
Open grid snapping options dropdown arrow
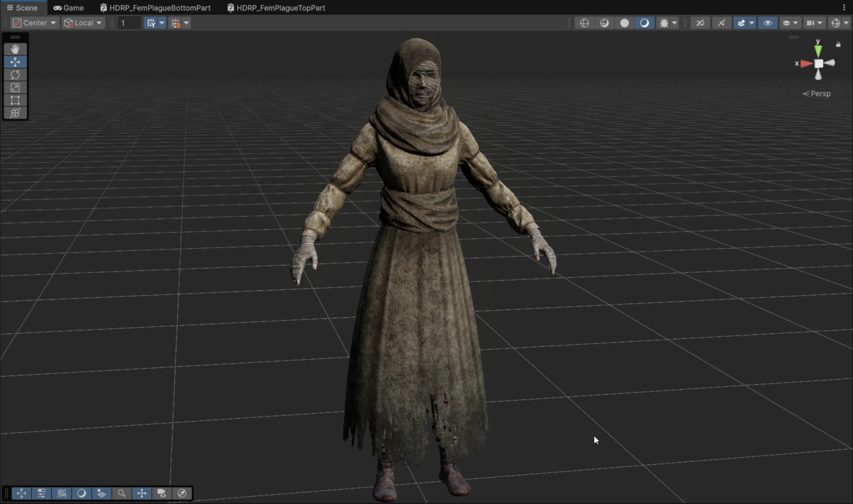[186, 23]
